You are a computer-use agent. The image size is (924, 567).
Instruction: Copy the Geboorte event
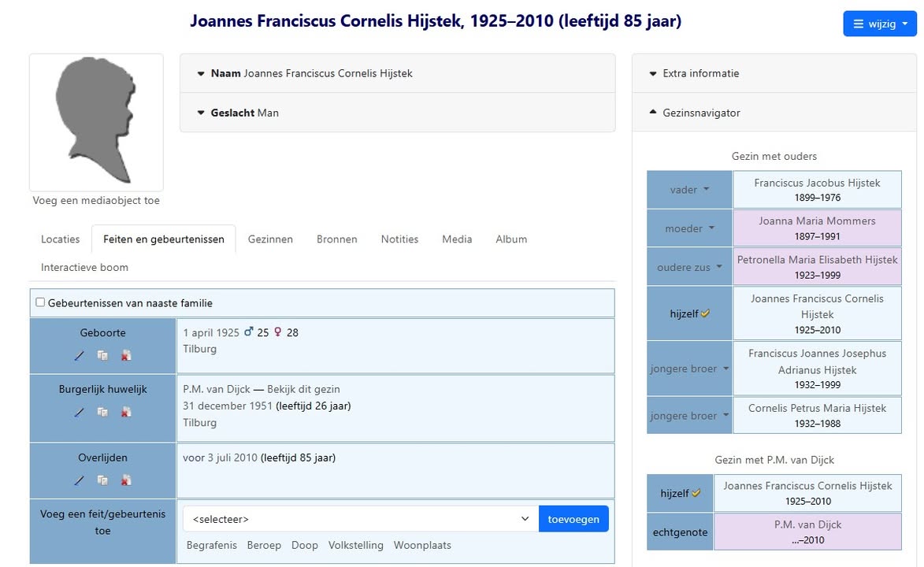(x=102, y=356)
